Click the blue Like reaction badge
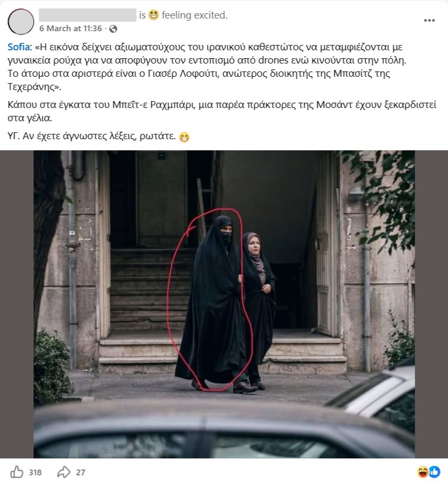 435,472
